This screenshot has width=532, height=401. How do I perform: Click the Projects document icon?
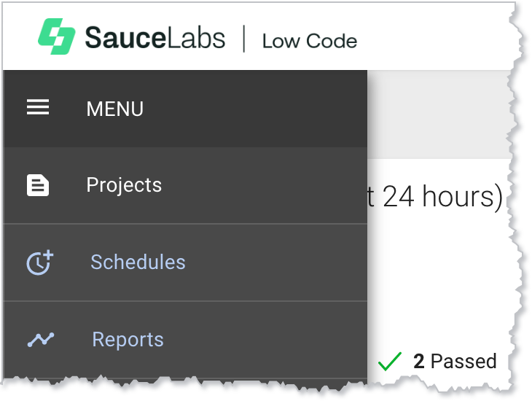(38, 185)
